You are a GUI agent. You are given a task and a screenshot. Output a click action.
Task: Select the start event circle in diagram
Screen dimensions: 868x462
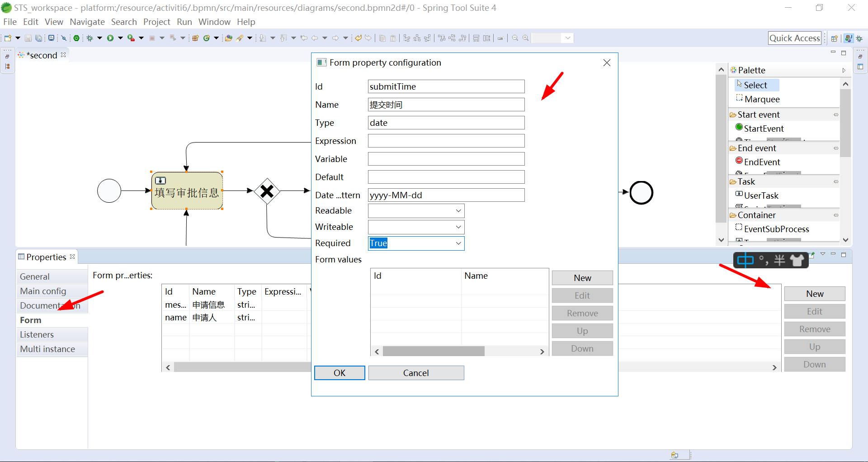(109, 191)
